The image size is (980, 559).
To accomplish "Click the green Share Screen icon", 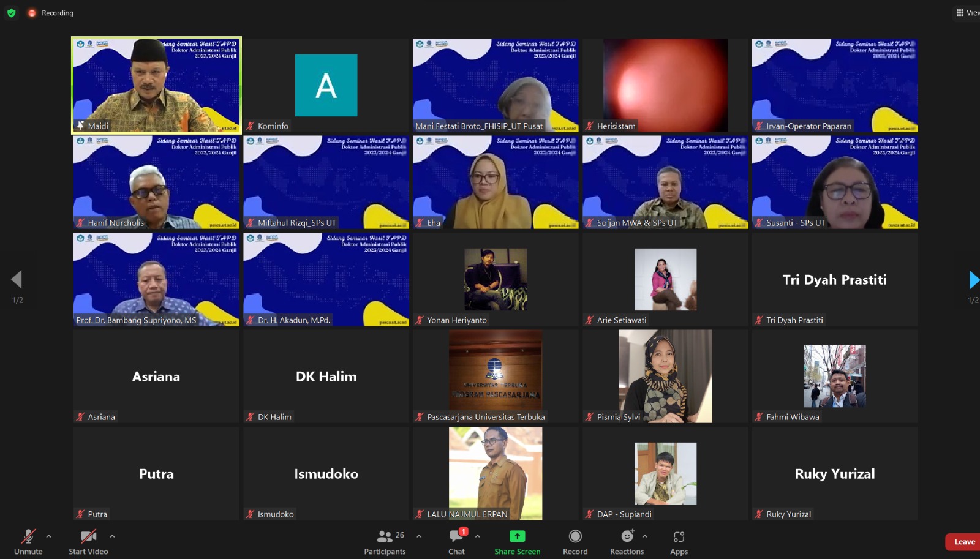I will [x=517, y=536].
